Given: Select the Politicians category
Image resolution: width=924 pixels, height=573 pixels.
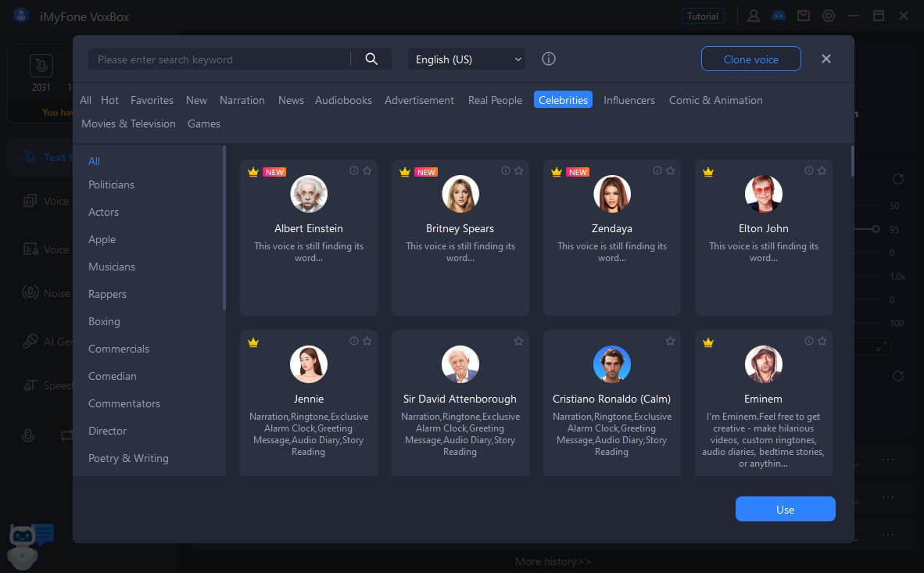Looking at the screenshot, I should pos(111,184).
